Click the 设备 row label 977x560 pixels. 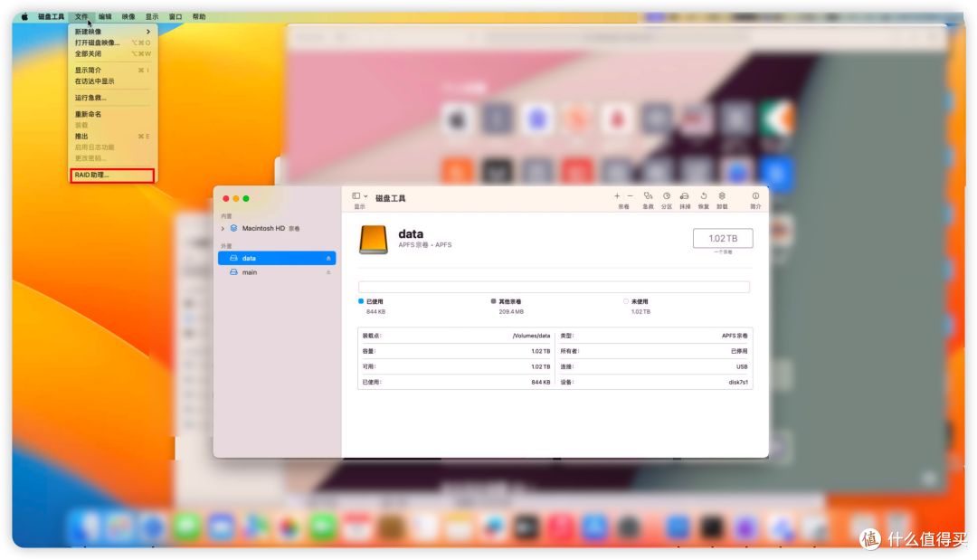[566, 383]
